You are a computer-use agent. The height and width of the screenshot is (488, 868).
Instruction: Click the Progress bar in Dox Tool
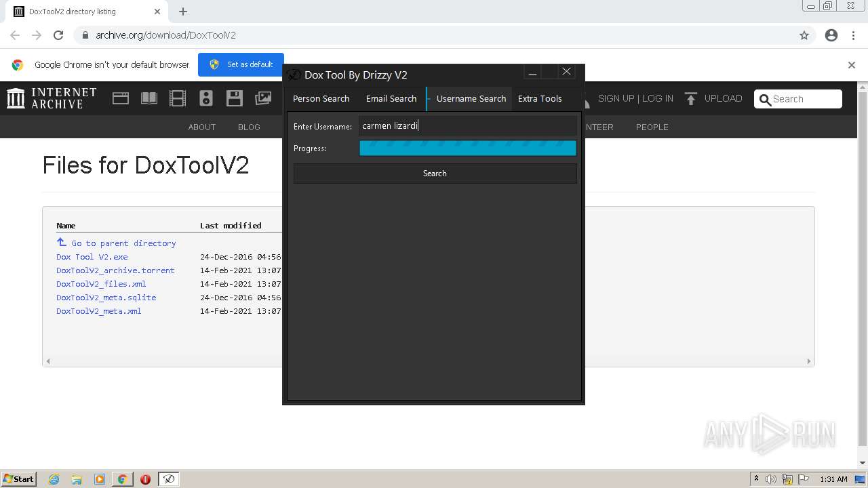pyautogui.click(x=468, y=148)
